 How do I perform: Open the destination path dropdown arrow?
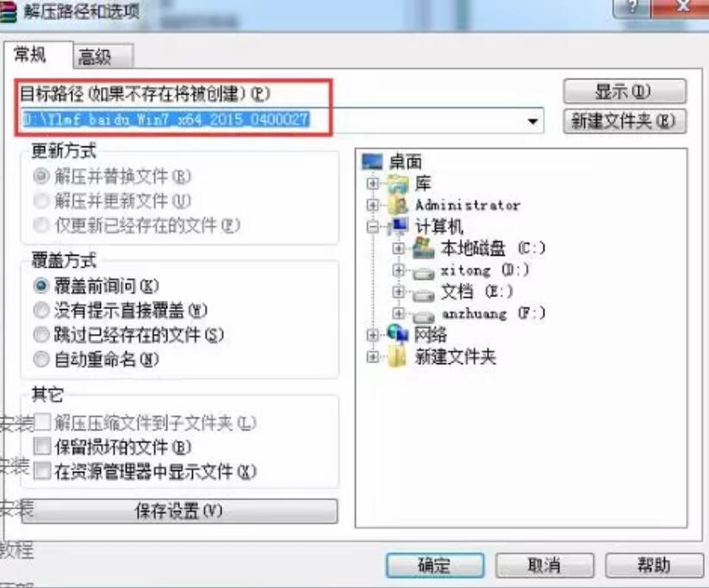[532, 121]
